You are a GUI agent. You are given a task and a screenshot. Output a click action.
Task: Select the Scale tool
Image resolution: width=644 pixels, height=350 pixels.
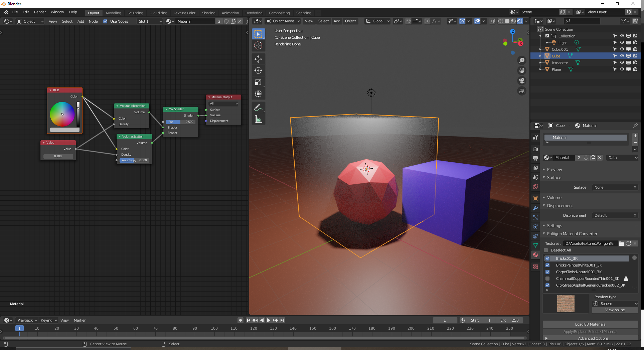(258, 82)
